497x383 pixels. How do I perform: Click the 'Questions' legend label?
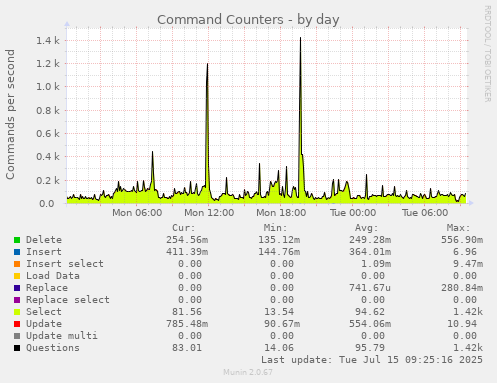pos(53,348)
